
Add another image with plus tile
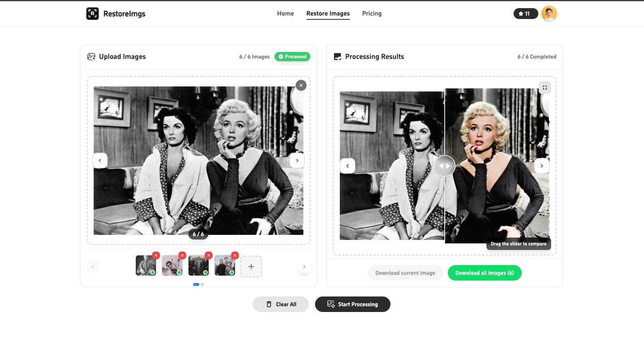[x=251, y=267]
